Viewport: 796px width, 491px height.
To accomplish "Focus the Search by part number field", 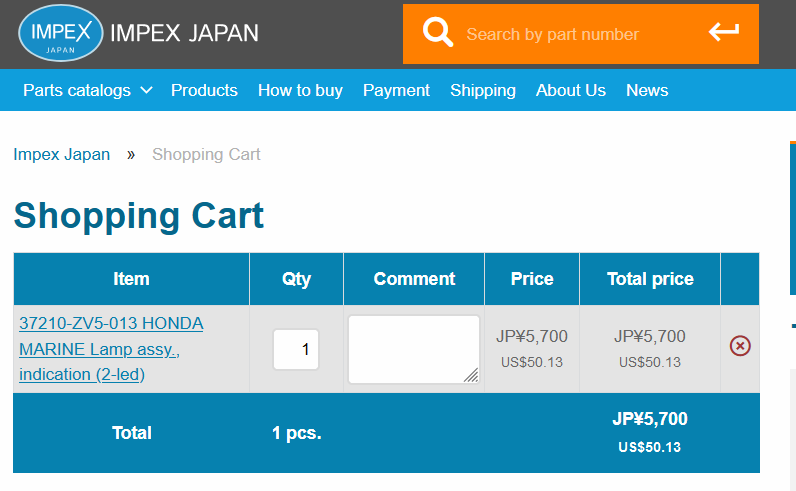I will point(552,34).
